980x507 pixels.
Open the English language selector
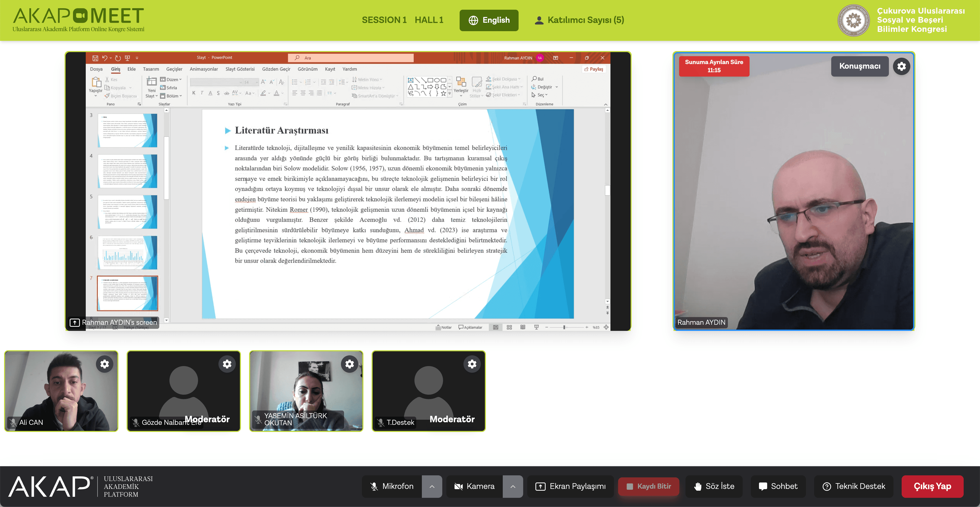[489, 20]
